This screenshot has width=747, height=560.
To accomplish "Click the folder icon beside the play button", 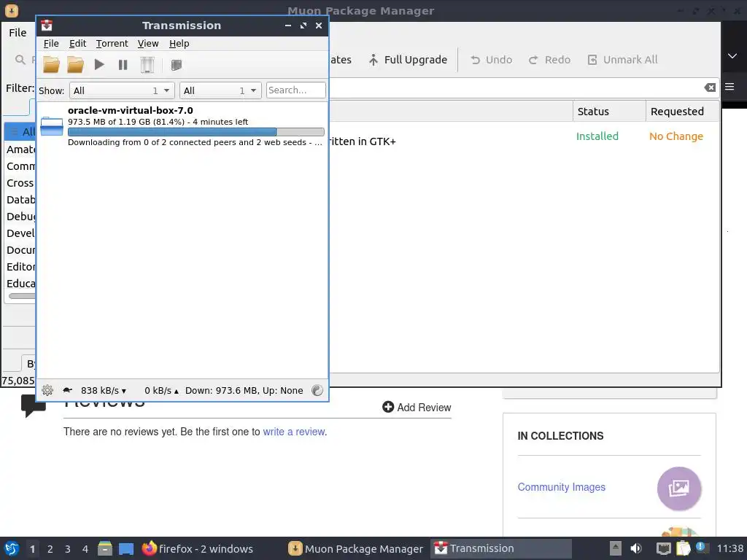I will [75, 65].
